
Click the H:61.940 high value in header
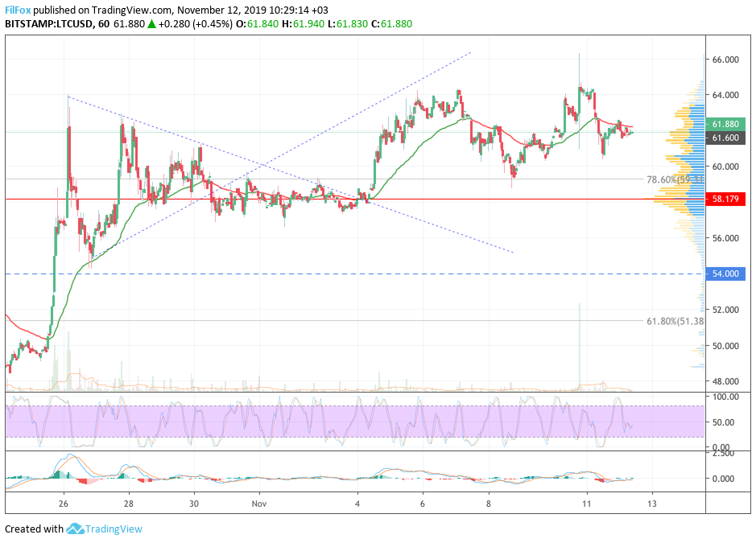click(304, 24)
